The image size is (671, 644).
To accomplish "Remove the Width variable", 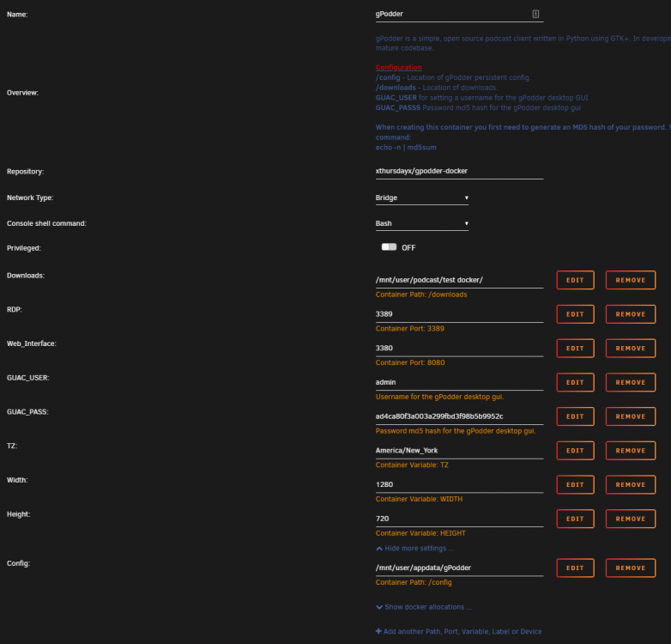I will pyautogui.click(x=631, y=484).
